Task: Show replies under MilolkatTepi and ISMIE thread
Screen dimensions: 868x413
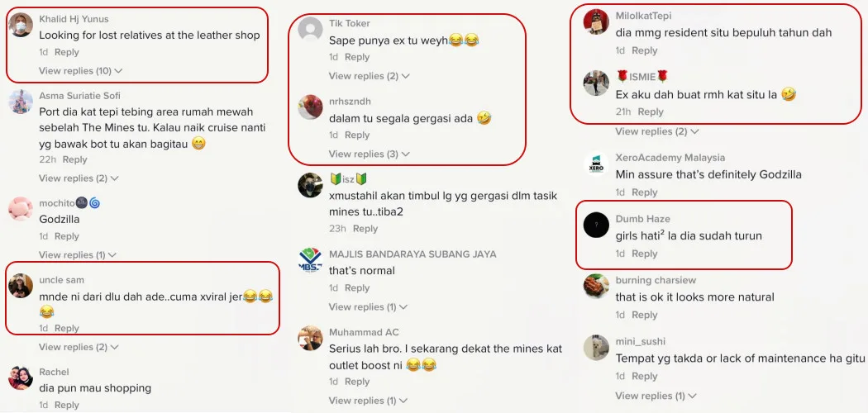Action: 656,131
